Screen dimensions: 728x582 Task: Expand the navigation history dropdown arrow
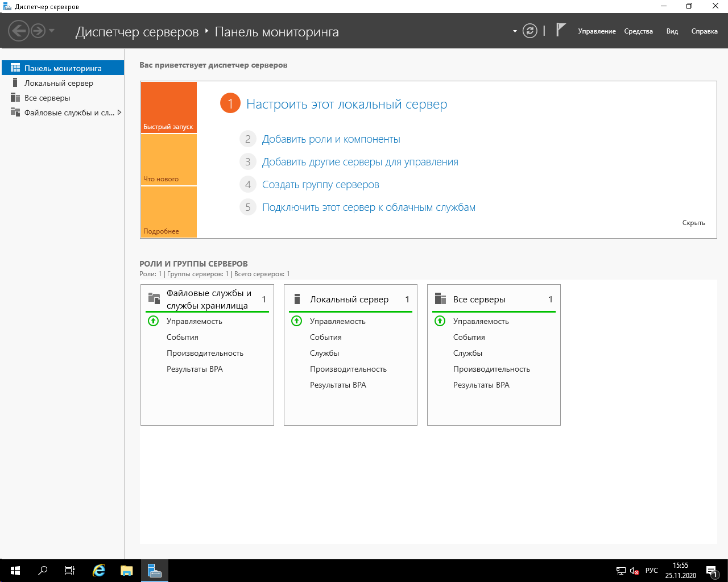pos(52,31)
